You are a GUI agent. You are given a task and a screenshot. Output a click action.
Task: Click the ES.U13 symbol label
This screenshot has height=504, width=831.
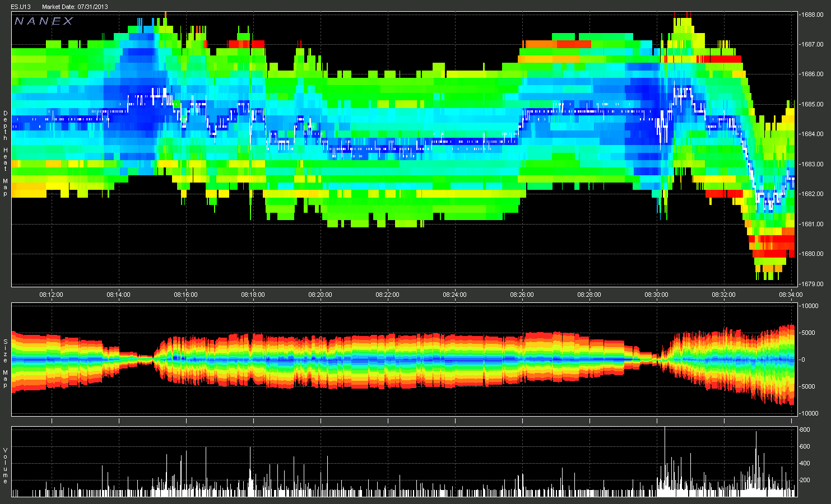click(x=21, y=7)
